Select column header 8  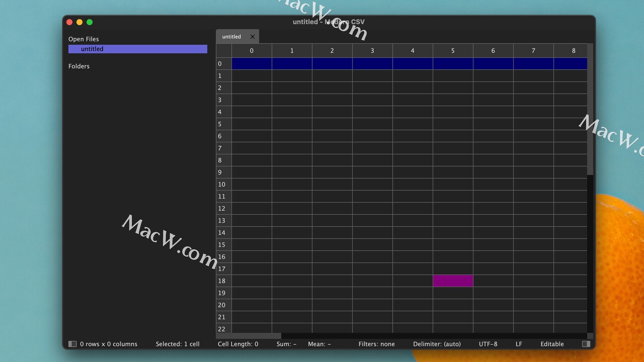[x=571, y=51]
